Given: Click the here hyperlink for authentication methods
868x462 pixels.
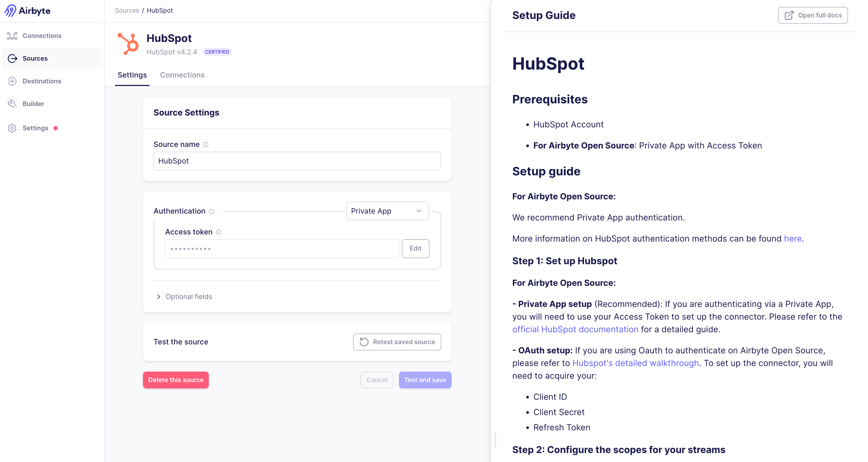Looking at the screenshot, I should pyautogui.click(x=793, y=239).
